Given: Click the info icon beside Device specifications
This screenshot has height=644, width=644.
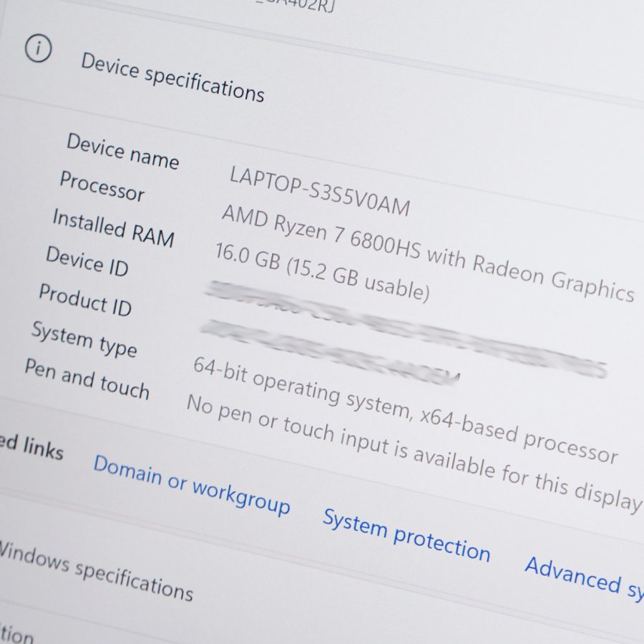Looking at the screenshot, I should 38,49.
